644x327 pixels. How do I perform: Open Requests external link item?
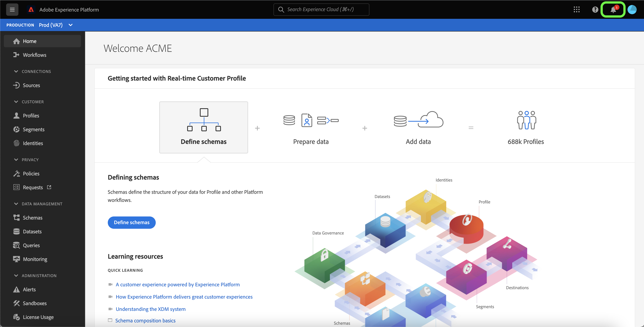coord(33,187)
